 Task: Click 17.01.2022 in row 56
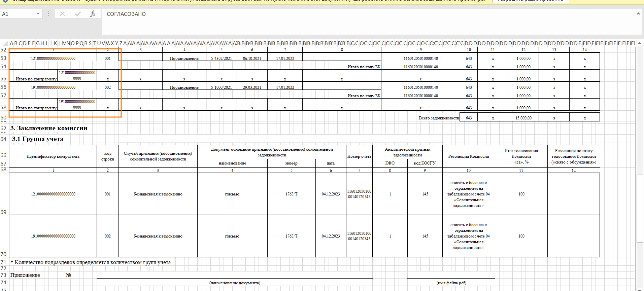285,87
